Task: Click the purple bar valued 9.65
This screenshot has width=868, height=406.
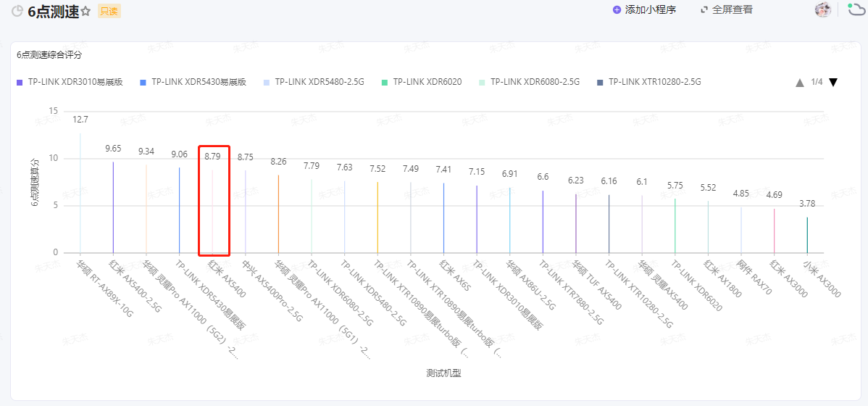Action: click(x=114, y=207)
